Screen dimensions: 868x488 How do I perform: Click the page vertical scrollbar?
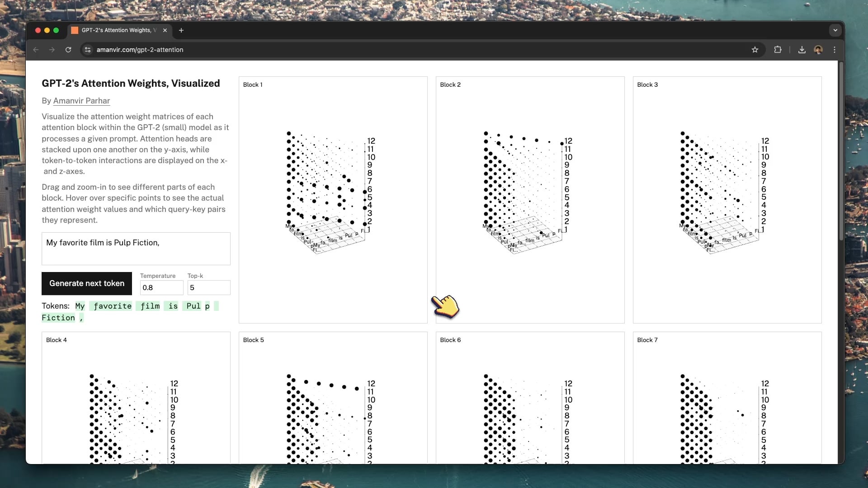click(x=841, y=151)
